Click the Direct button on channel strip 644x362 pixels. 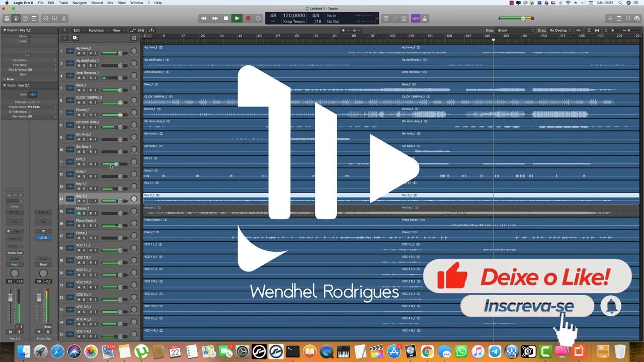15,206
